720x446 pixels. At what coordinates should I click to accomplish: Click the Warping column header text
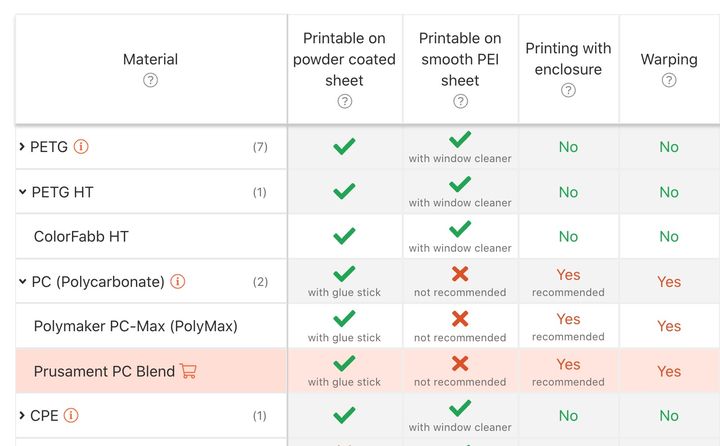[669, 60]
